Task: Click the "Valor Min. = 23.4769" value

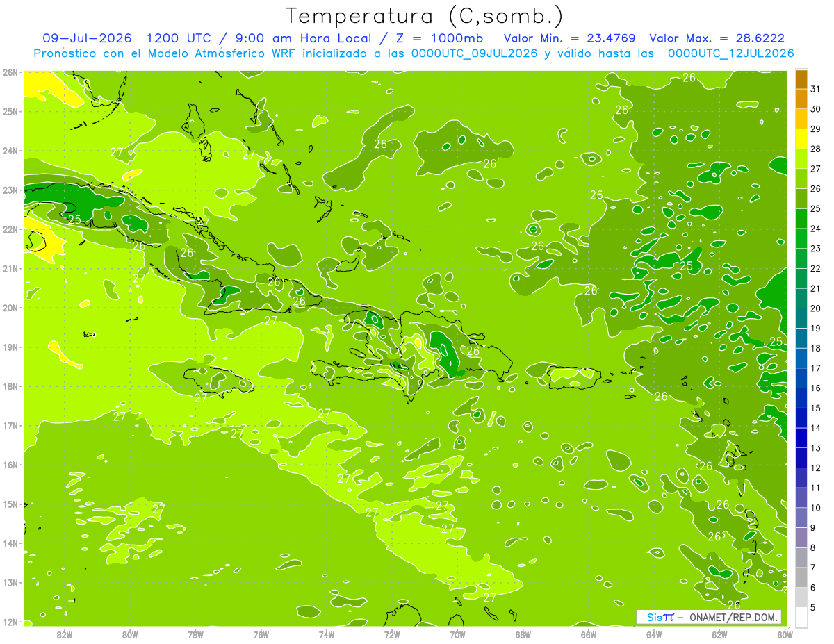Action: point(569,38)
